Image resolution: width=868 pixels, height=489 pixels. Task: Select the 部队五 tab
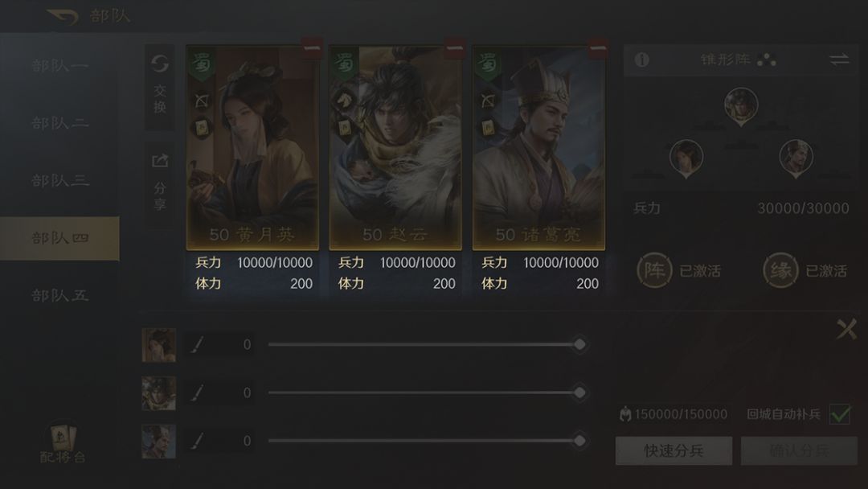[x=59, y=295]
